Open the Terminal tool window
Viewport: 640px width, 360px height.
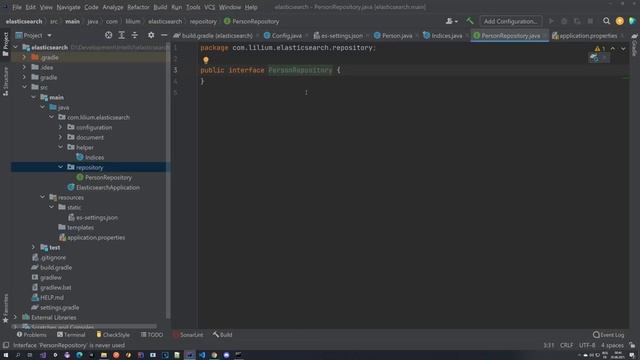point(71,335)
